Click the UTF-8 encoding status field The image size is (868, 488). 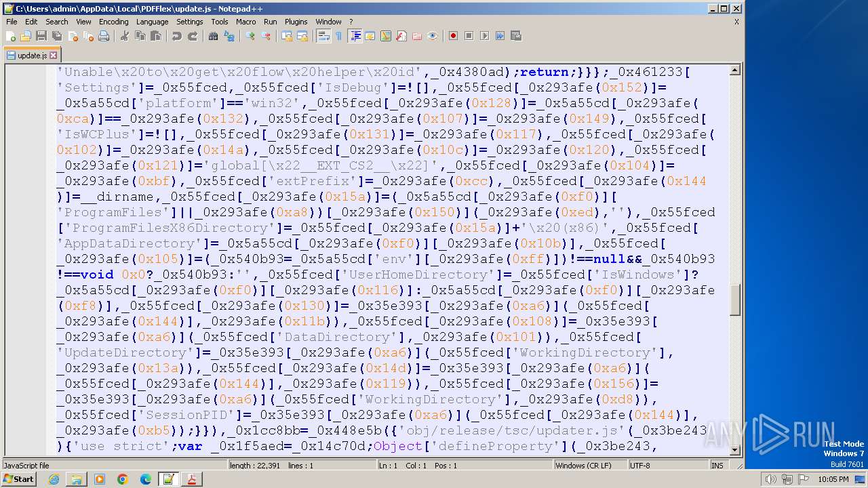[668, 466]
